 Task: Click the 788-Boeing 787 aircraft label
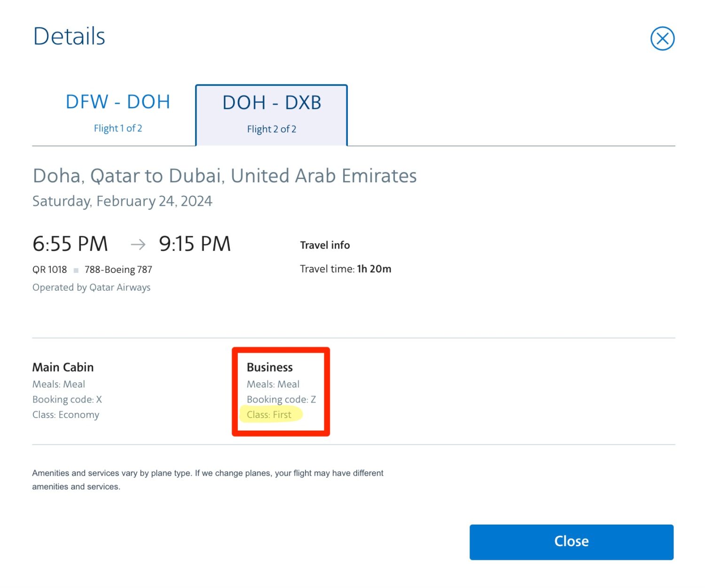tap(118, 270)
